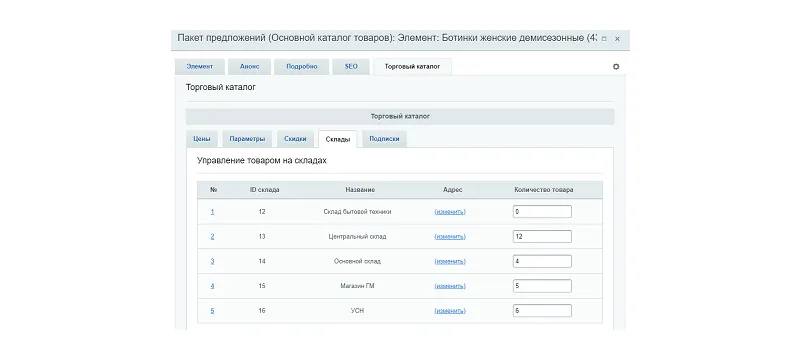This screenshot has height=360, width=800.
Task: Select the УСН name cell
Action: pyautogui.click(x=357, y=311)
